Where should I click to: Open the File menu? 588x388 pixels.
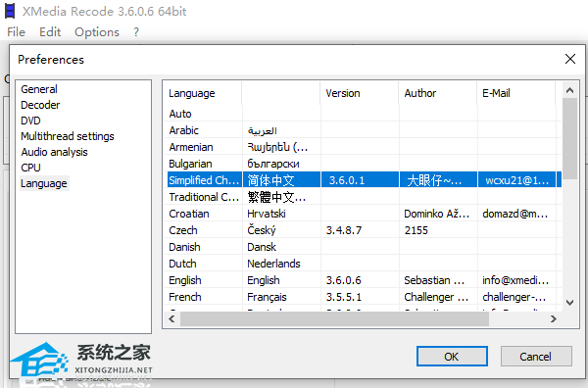click(x=16, y=32)
